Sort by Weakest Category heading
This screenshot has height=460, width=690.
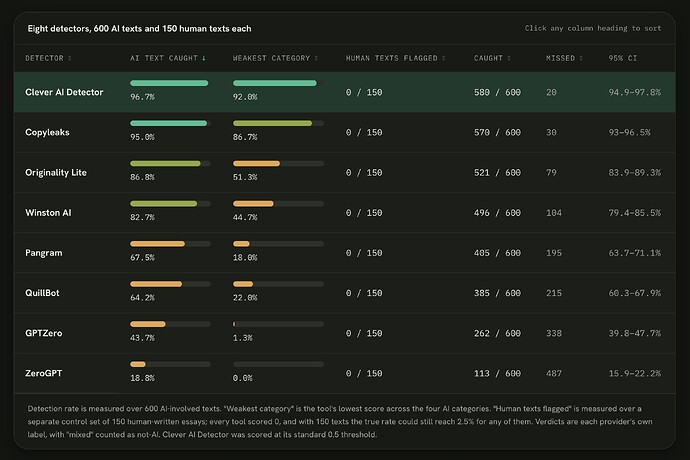pyautogui.click(x=275, y=58)
